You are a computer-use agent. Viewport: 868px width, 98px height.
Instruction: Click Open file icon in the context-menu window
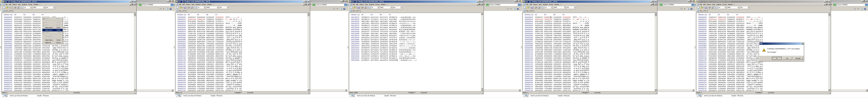point(7,7)
